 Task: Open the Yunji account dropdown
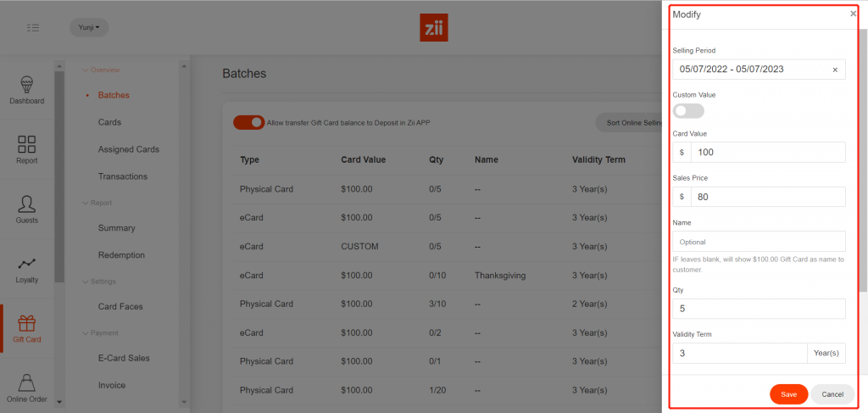click(x=89, y=28)
